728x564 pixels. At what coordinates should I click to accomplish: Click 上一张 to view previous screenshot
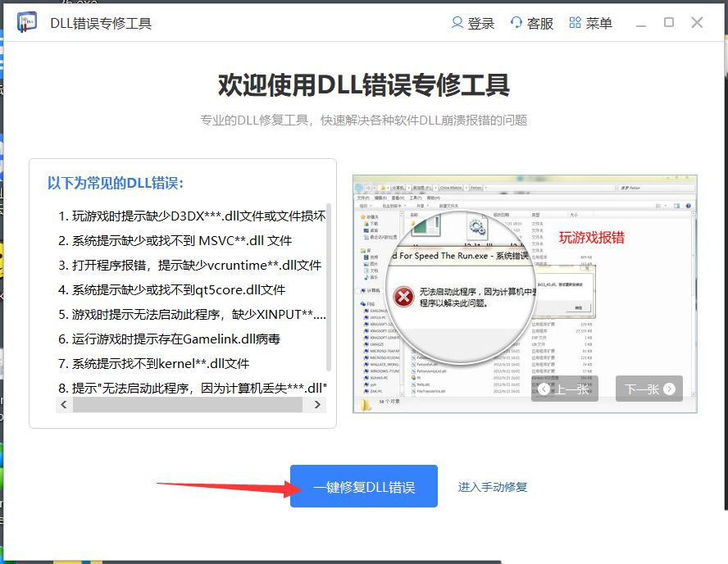pyautogui.click(x=567, y=389)
